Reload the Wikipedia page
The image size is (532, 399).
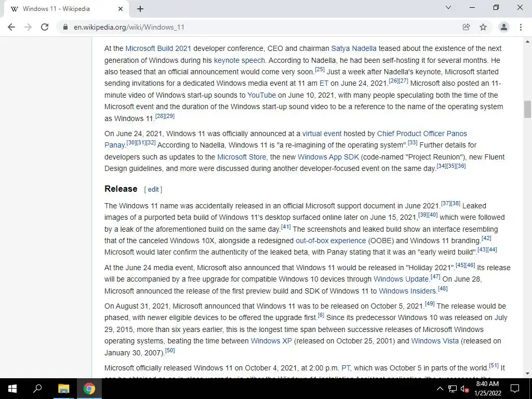click(x=45, y=27)
